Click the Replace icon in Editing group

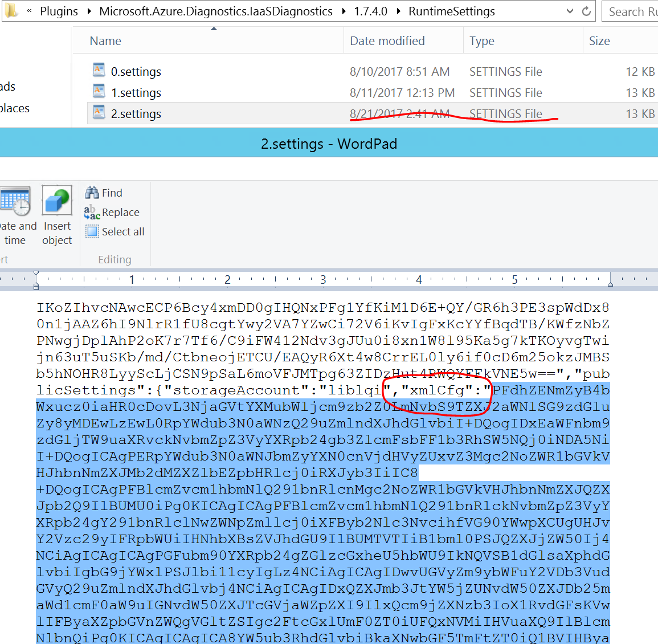click(x=92, y=213)
